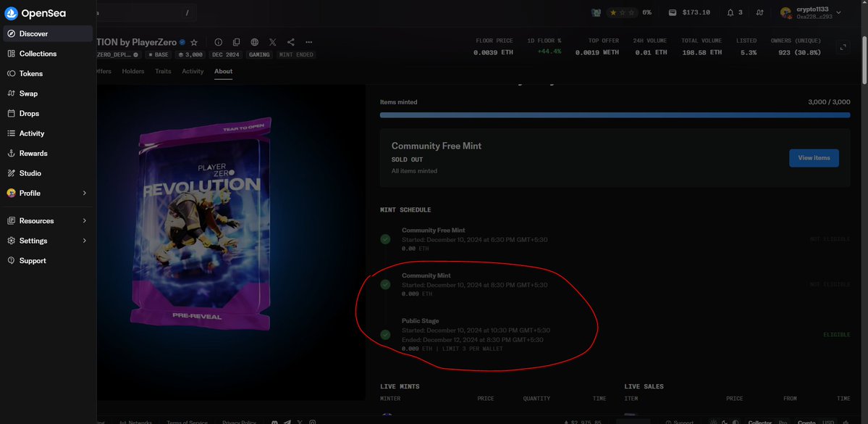Image resolution: width=868 pixels, height=424 pixels.
Task: Click the 923 (30.8%) owners value
Action: pyautogui.click(x=799, y=52)
